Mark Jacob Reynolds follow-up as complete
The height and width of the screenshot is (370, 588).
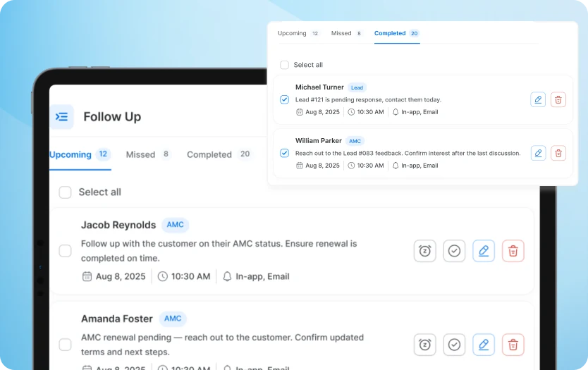pyautogui.click(x=454, y=251)
